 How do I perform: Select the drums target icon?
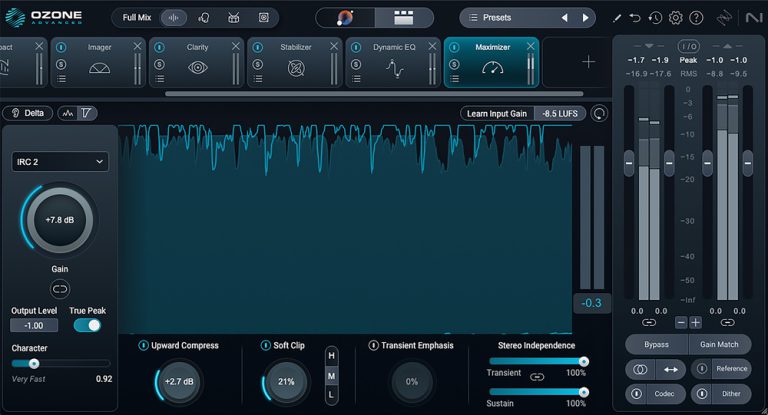234,18
